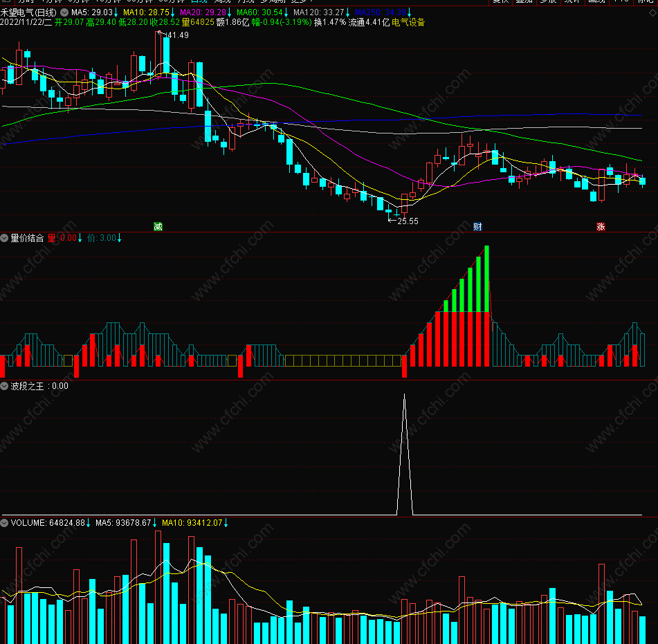Click the arrow beside volume MA5: 93678.67
658x644 pixels.
pos(154,523)
